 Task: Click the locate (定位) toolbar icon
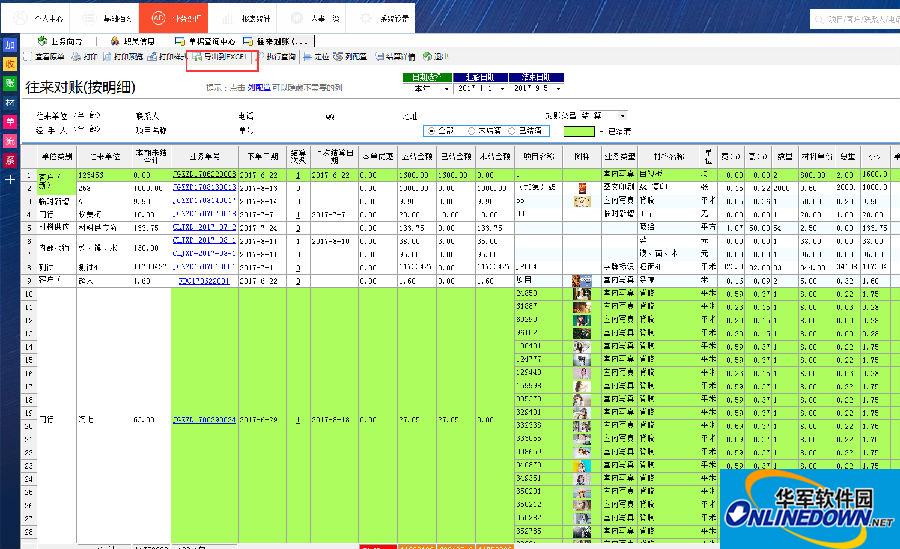tap(316, 57)
